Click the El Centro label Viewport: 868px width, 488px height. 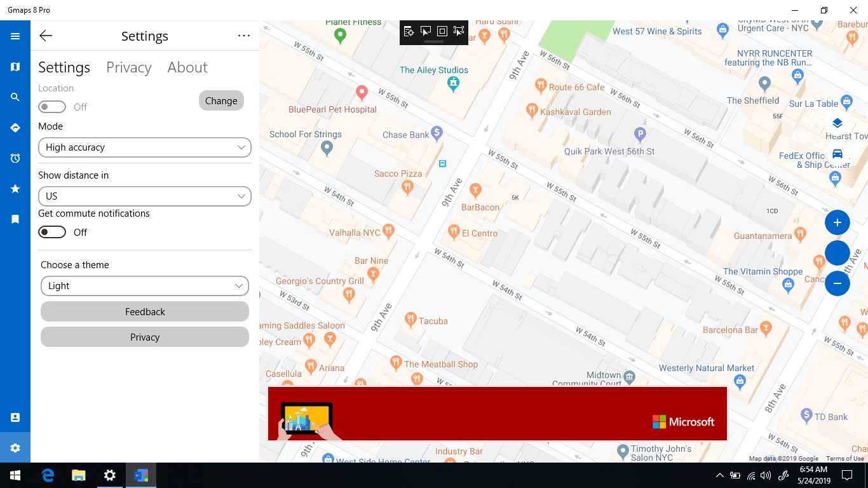pos(480,233)
